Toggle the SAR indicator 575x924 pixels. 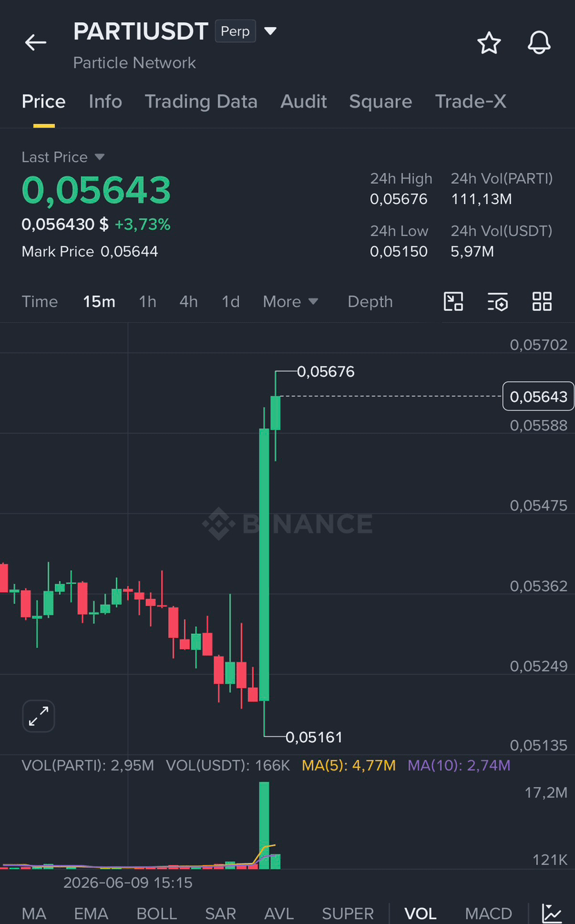click(221, 914)
